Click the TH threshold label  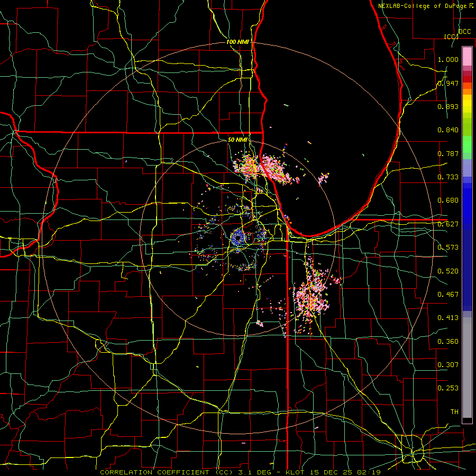point(454,412)
